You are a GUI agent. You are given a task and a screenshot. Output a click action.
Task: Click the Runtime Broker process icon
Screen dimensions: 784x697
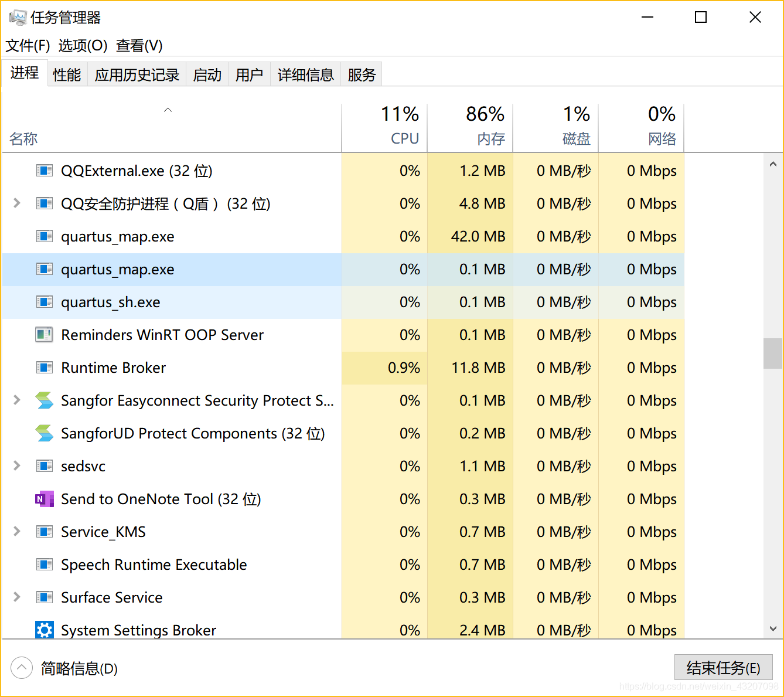[45, 368]
